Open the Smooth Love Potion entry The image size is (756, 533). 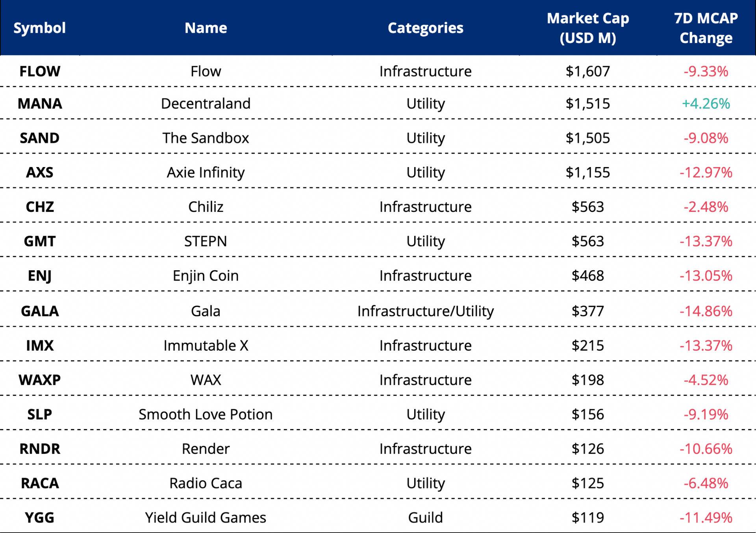point(206,414)
